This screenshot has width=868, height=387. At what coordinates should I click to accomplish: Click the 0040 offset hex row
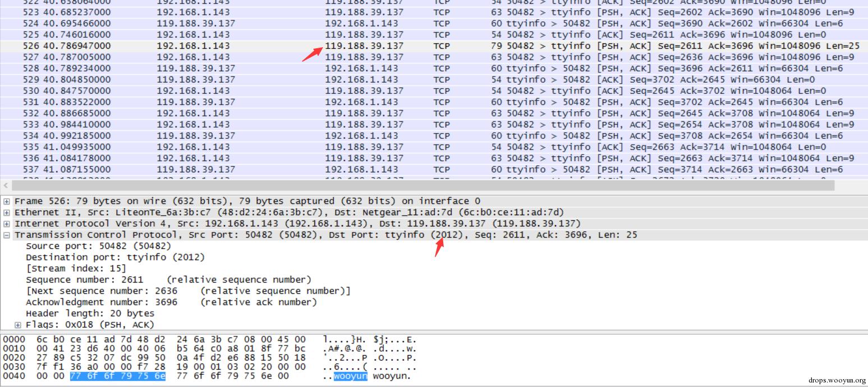pyautogui.click(x=208, y=376)
